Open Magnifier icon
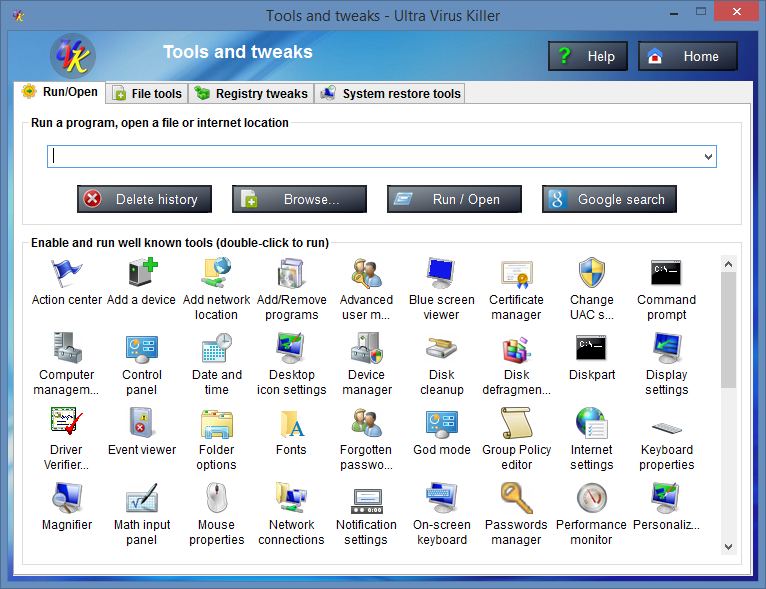Image resolution: width=766 pixels, height=589 pixels. pyautogui.click(x=66, y=498)
